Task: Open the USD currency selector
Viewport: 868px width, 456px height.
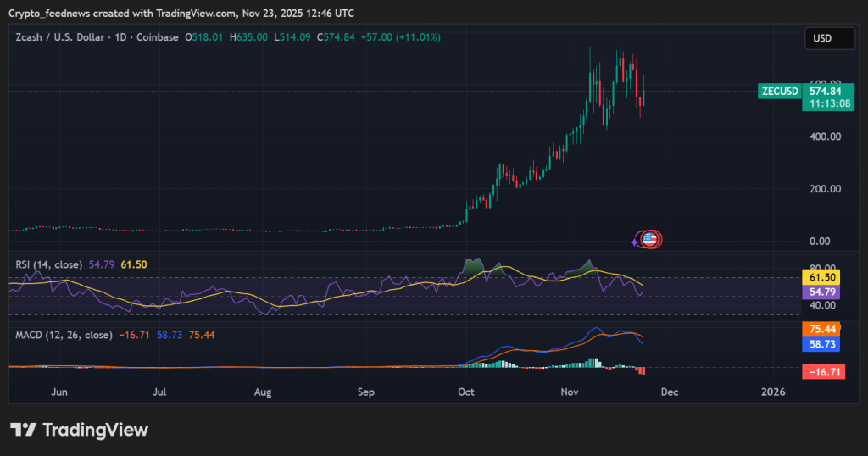Action: (829, 38)
